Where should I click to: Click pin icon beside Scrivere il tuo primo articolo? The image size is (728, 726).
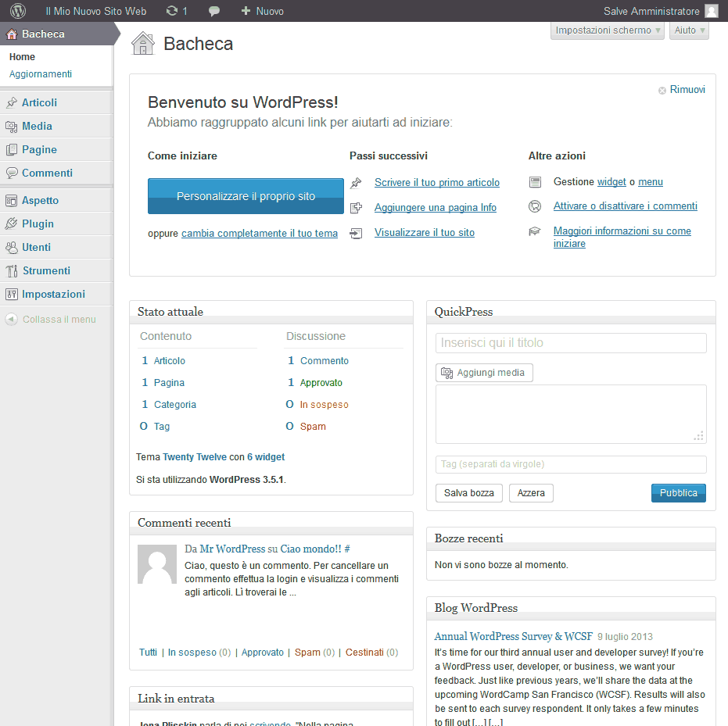tap(356, 183)
